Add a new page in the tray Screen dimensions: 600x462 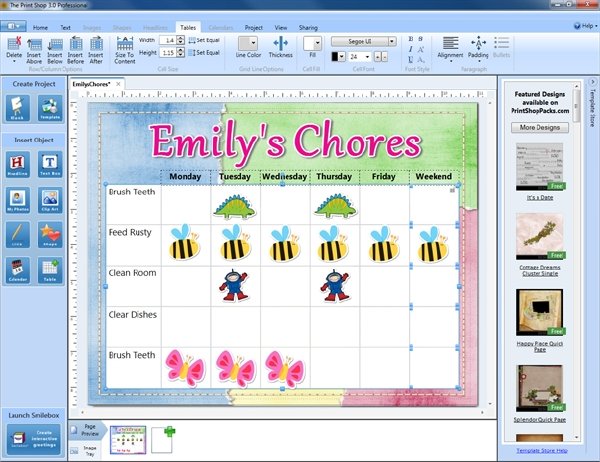(162, 439)
